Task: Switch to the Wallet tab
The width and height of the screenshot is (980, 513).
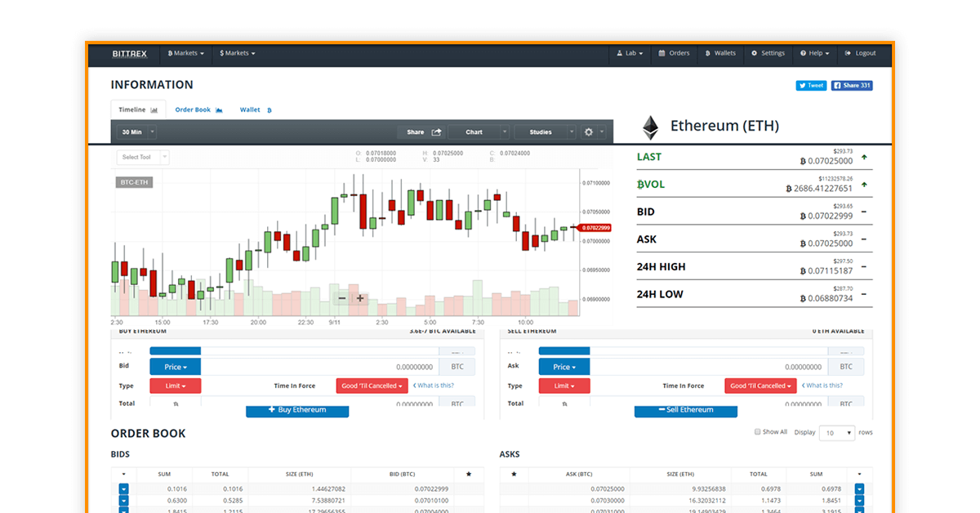Action: point(256,109)
